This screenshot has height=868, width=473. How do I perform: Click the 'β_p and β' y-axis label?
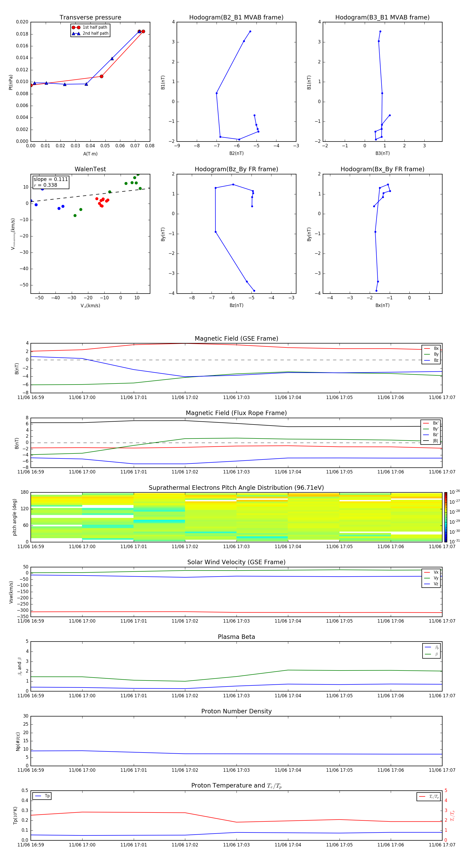click(19, 667)
